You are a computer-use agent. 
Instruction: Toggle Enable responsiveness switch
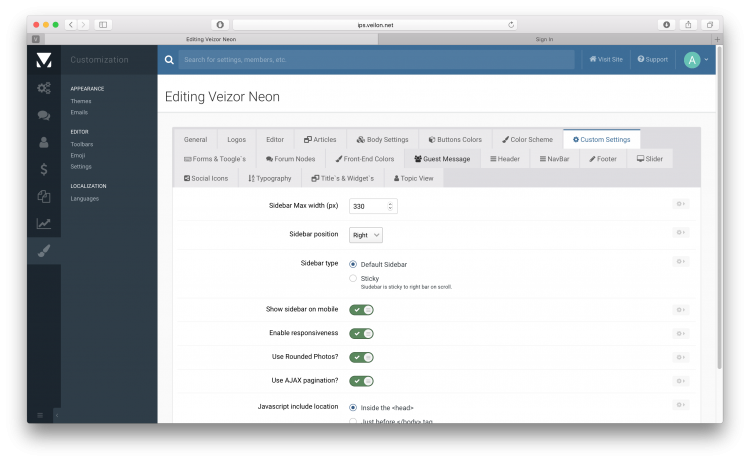(x=361, y=333)
